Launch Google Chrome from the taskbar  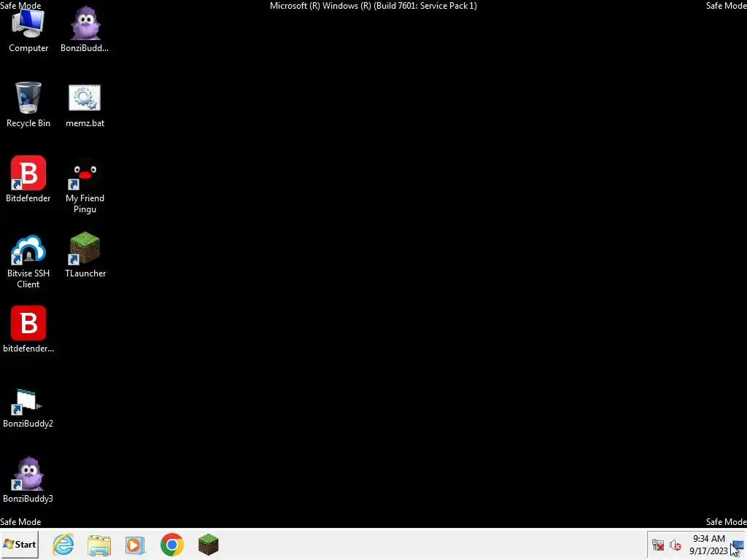pyautogui.click(x=172, y=544)
